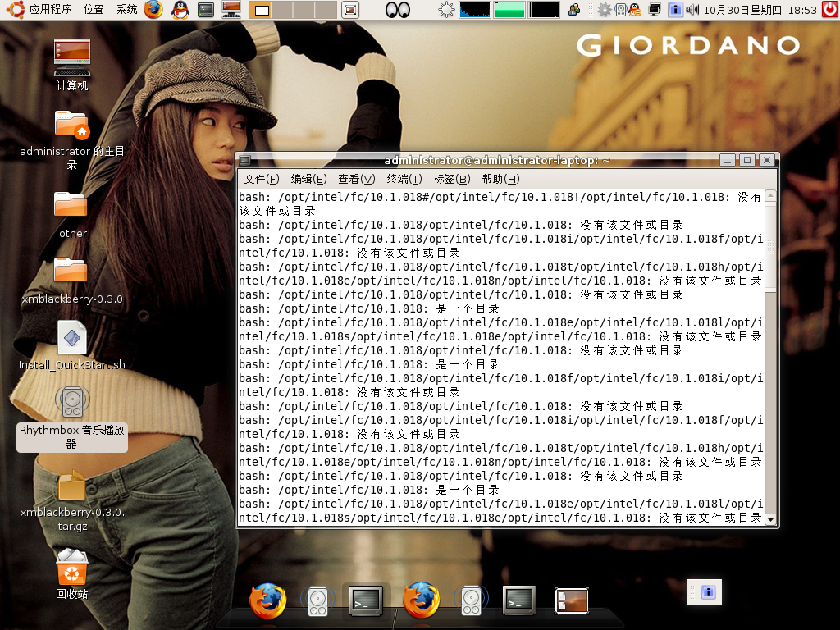This screenshot has width=840, height=630.
Task: Click the user switcher icon in the panel
Action: click(x=573, y=10)
